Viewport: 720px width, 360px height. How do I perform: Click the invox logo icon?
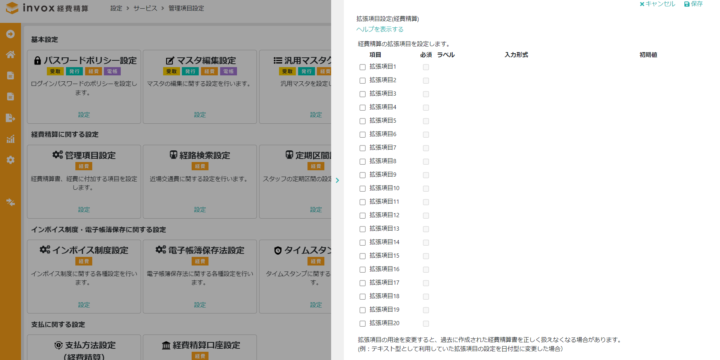pos(11,8)
